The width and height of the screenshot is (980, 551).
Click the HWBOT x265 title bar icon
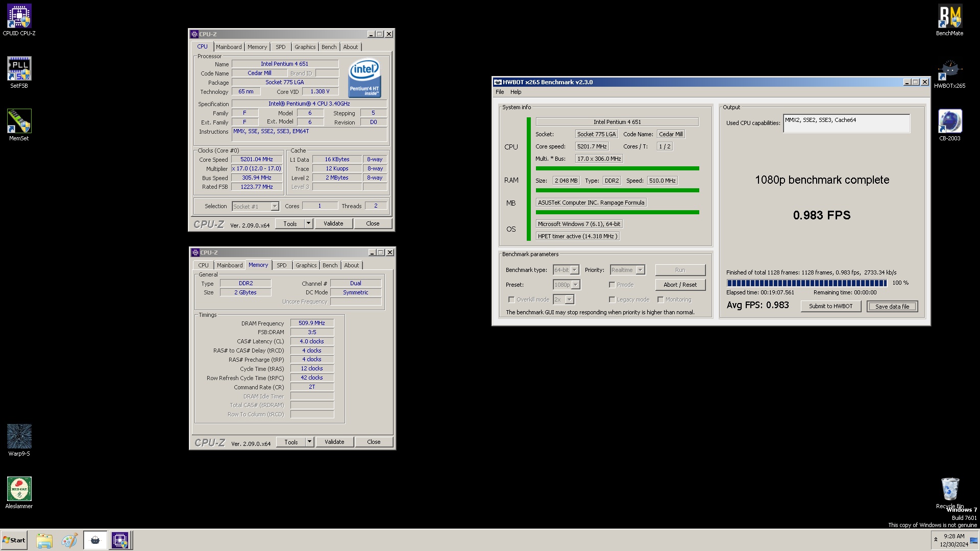click(x=498, y=82)
